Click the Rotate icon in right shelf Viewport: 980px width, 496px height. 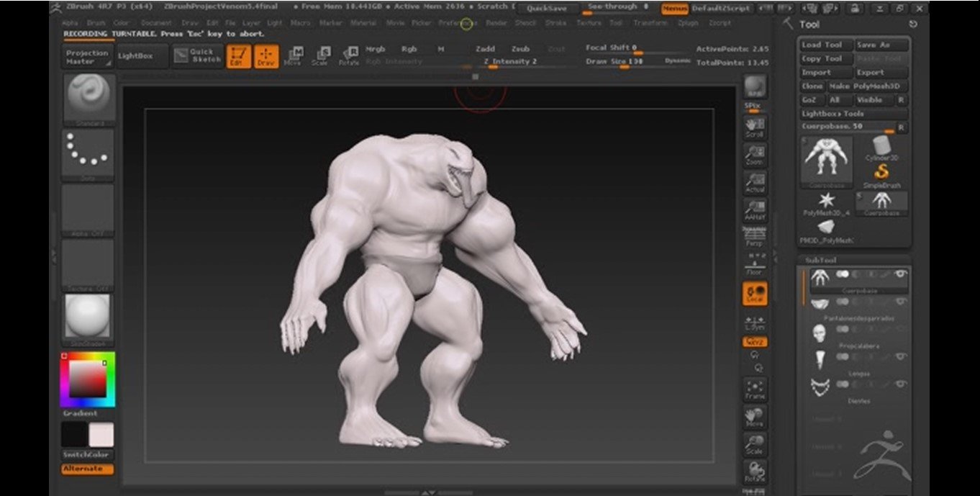click(755, 472)
